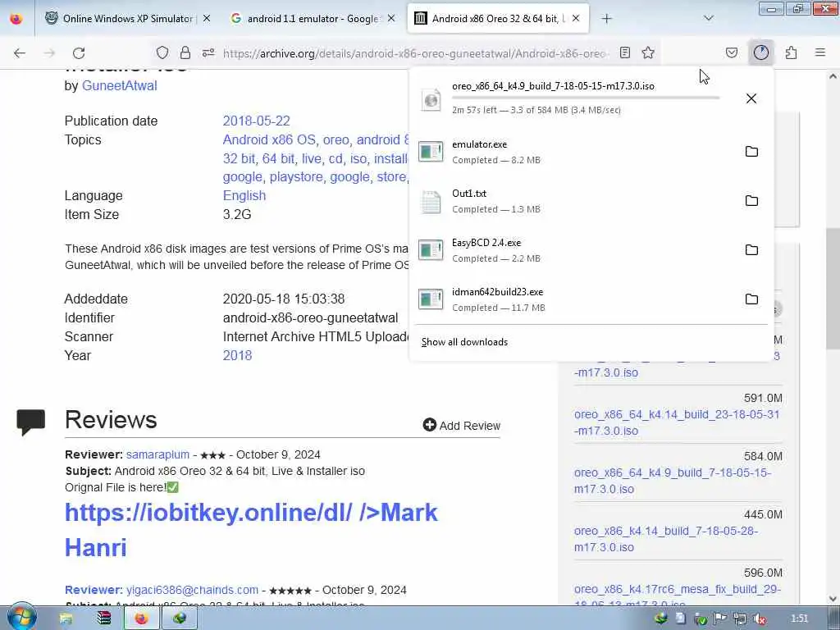Click the muted volume tray icon
The image size is (840, 630).
click(x=760, y=619)
